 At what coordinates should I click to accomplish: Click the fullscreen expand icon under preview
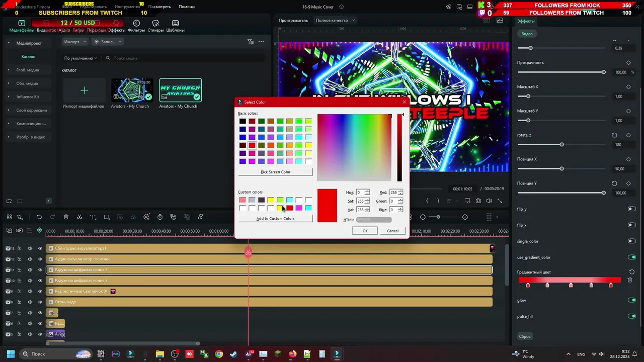pos(500,201)
